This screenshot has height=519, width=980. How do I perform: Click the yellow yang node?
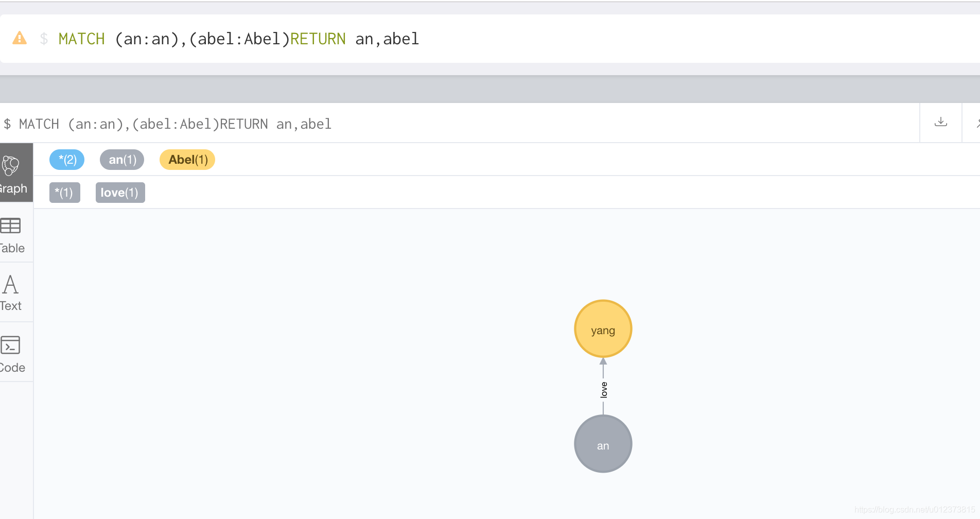[603, 328]
